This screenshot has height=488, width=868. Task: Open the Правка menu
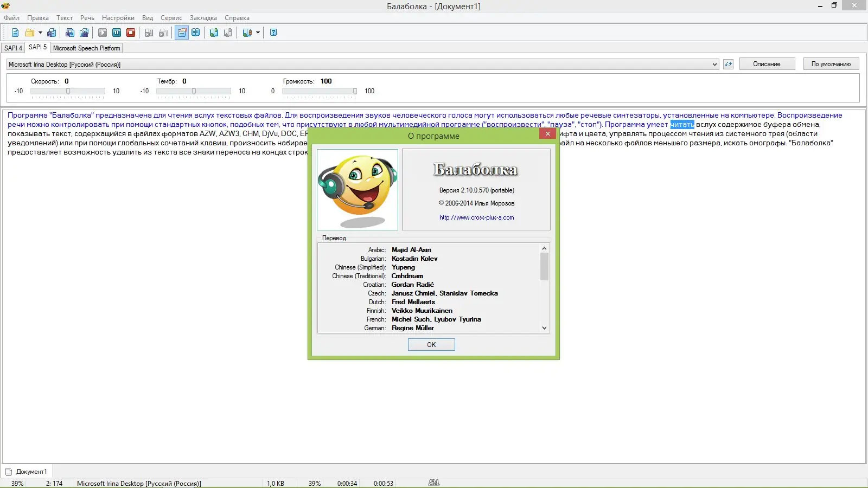(38, 18)
